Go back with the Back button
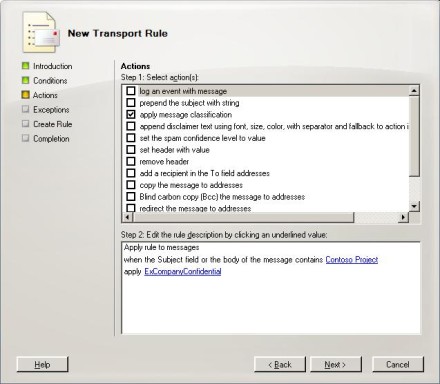The width and height of the screenshot is (440, 384). coord(280,364)
